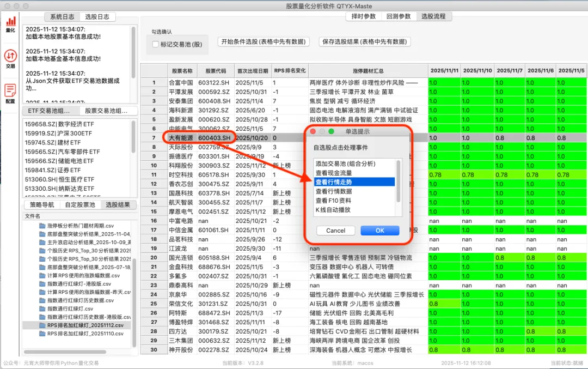Open the 回测参数 tab
588x369 pixels.
(x=399, y=16)
